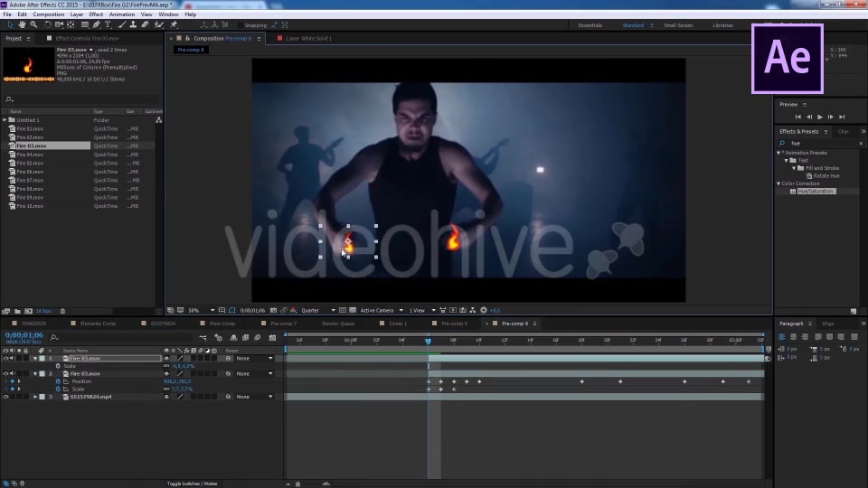
Task: Click the motion blur enable icon in timeline
Action: tap(258, 337)
